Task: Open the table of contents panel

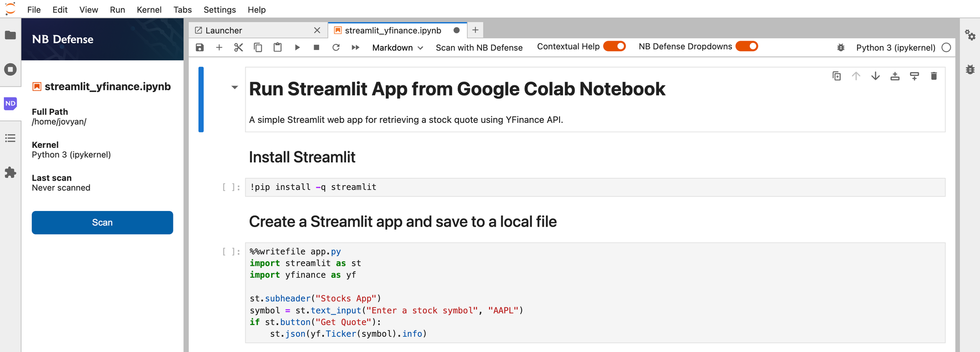Action: tap(10, 138)
